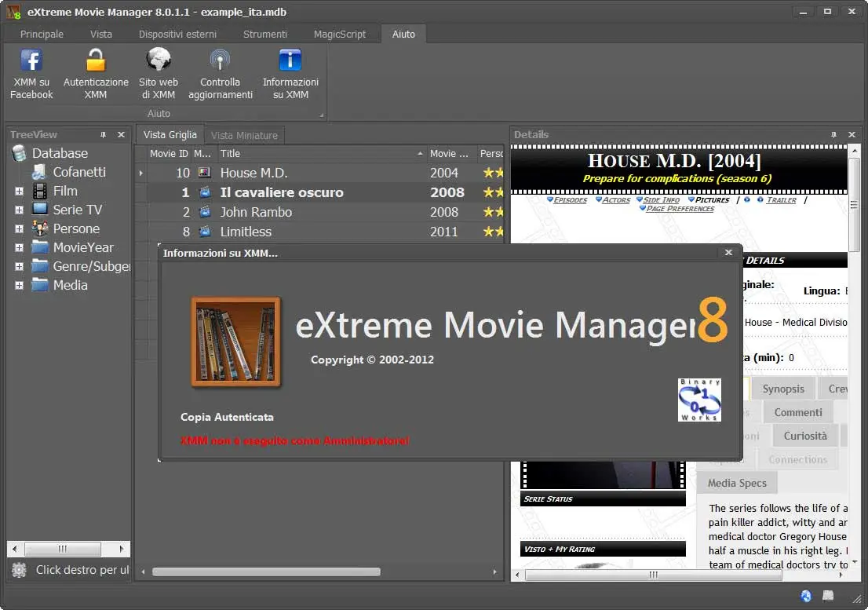The width and height of the screenshot is (868, 610).
Task: Open Informazioni su XMM
Action: 290,74
